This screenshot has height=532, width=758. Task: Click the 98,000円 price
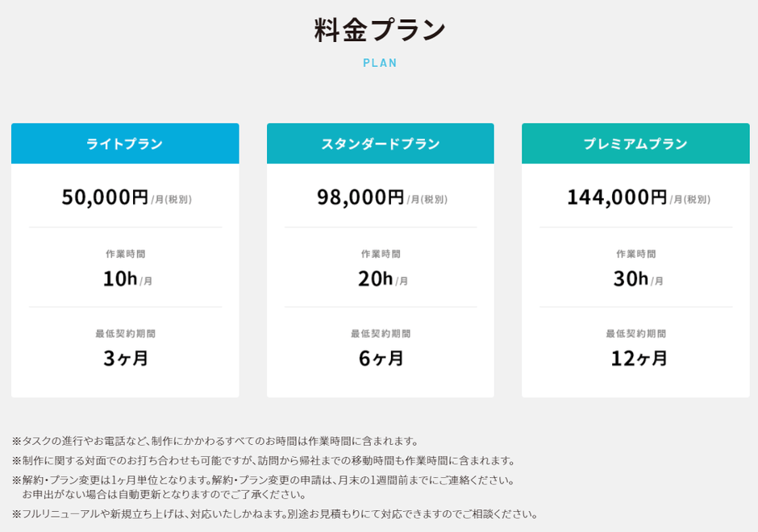click(x=360, y=197)
